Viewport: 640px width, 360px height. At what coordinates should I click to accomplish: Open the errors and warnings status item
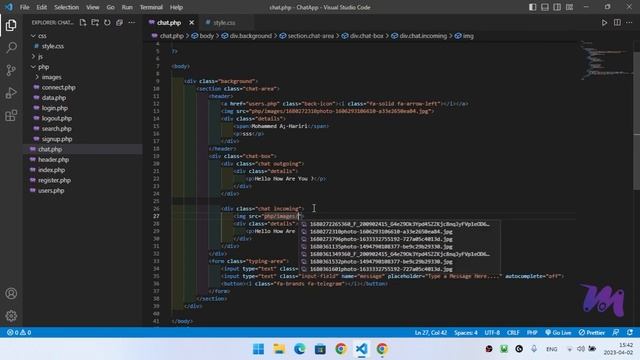[x=19, y=332]
